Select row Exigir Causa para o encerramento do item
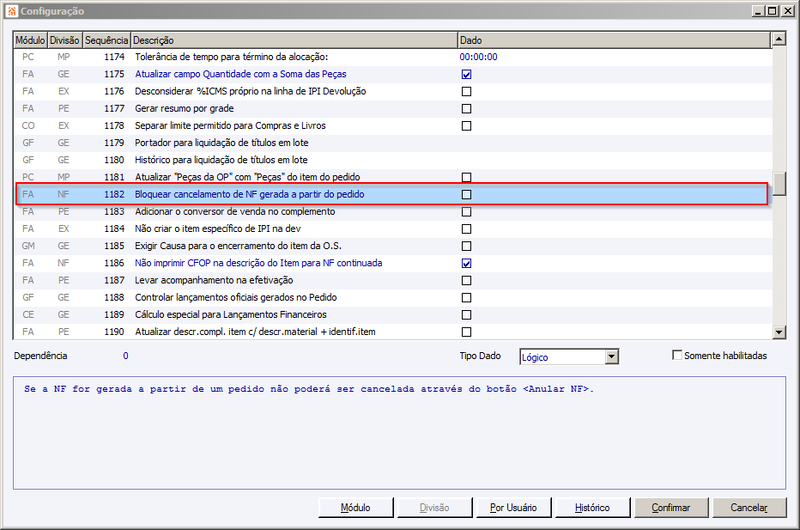This screenshot has height=530, width=800. (x=393, y=246)
